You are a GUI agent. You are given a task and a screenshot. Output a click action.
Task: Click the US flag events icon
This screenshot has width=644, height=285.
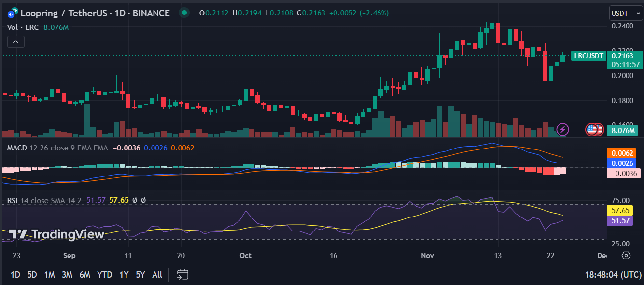[592, 129]
